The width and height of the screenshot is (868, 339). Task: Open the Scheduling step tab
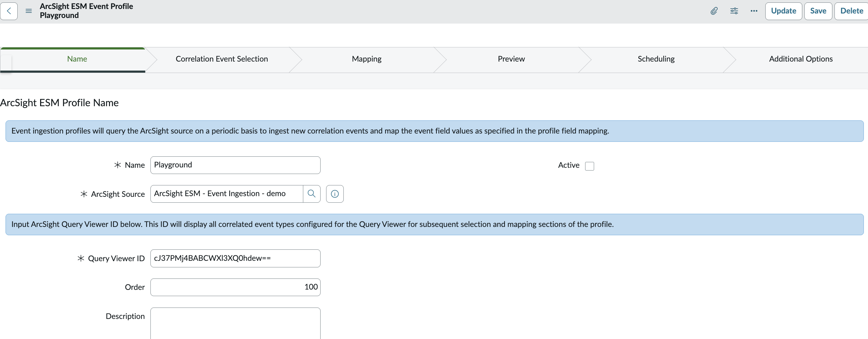656,59
